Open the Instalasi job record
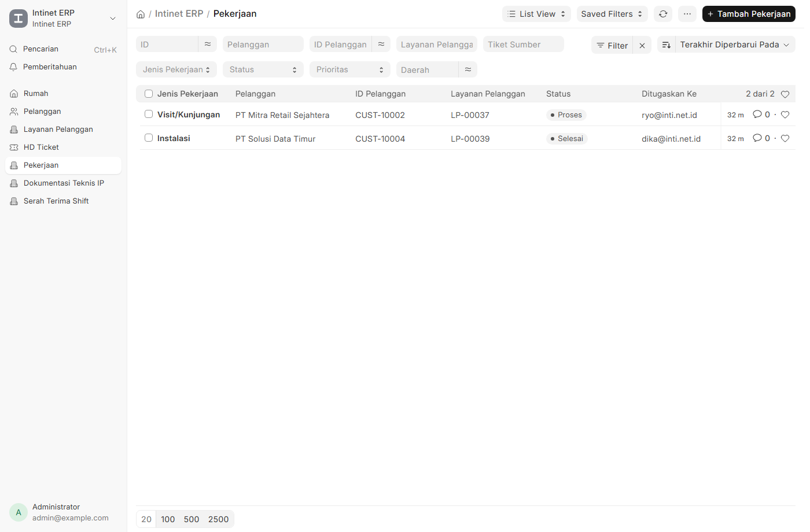810x532 pixels. click(x=174, y=138)
